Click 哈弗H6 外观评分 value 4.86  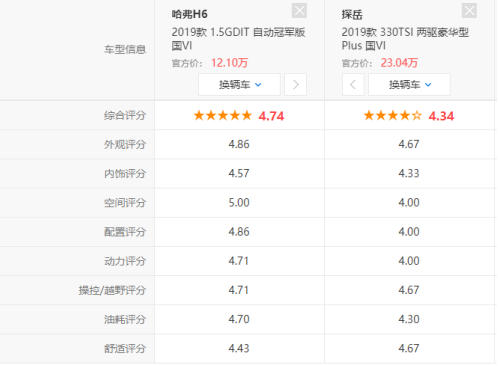click(239, 144)
